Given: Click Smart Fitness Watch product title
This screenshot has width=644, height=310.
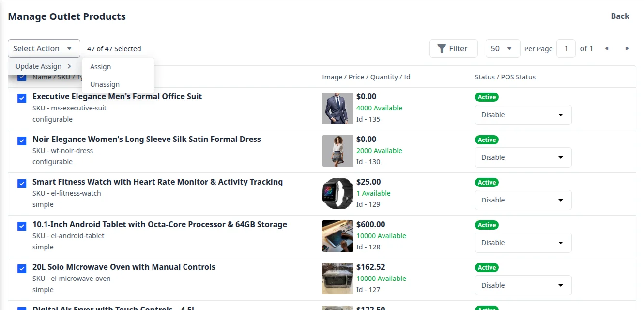Looking at the screenshot, I should [157, 182].
